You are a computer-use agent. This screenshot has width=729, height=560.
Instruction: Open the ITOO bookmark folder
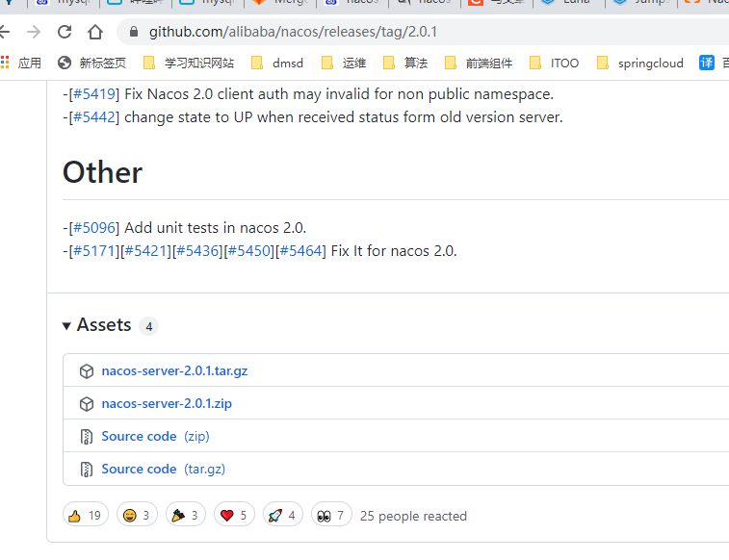554,63
